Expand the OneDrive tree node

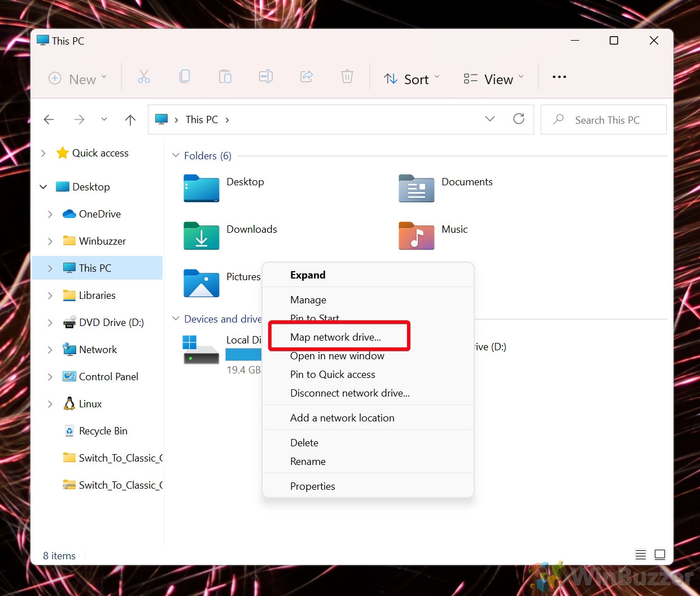tap(50, 214)
